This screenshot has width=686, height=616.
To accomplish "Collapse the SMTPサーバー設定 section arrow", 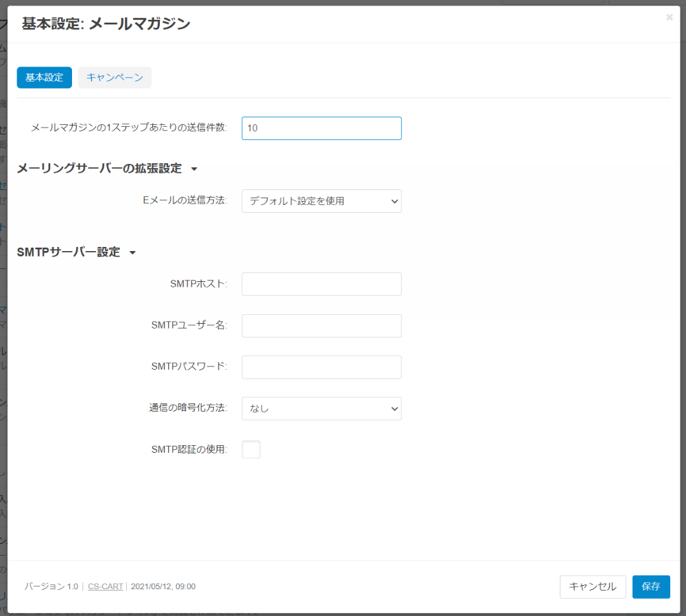I will coord(132,252).
